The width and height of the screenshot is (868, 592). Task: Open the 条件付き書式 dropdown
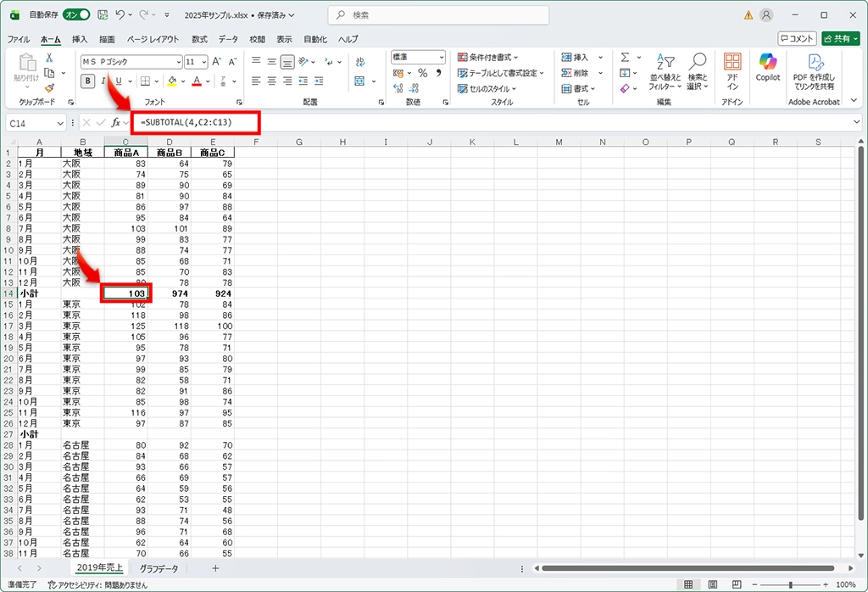point(488,58)
